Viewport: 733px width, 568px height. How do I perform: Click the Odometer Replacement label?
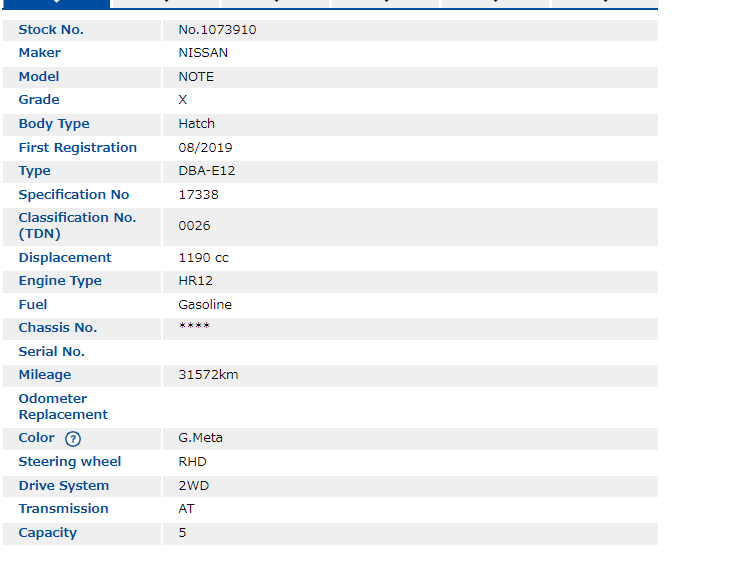(x=63, y=407)
